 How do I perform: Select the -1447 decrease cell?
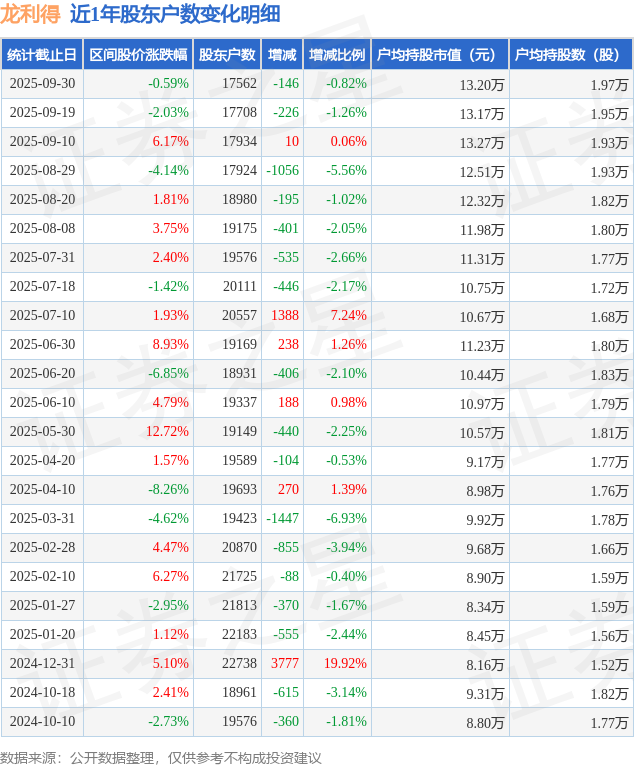(x=282, y=519)
